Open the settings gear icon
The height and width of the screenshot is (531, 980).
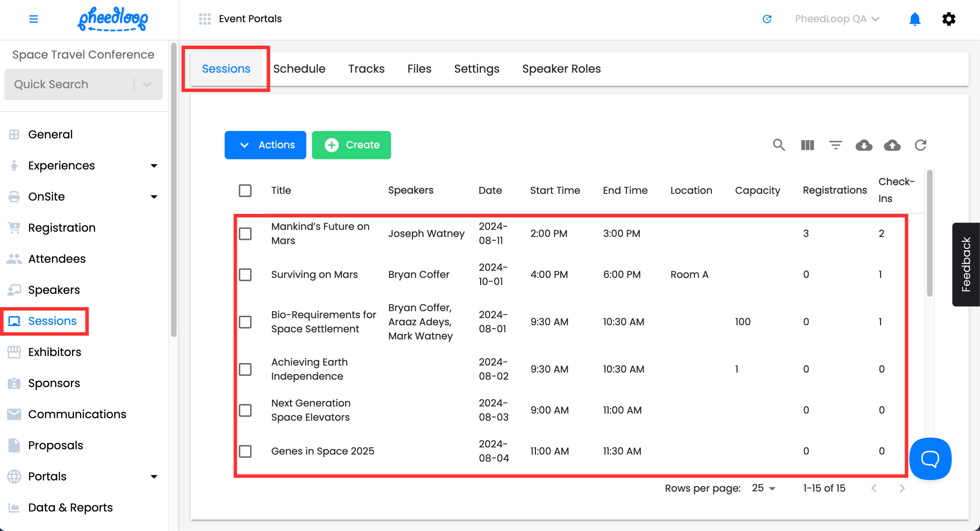[949, 19]
